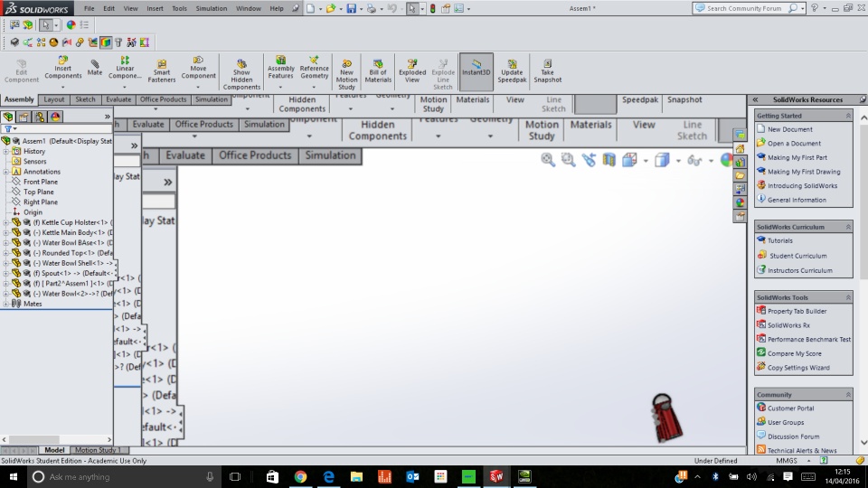868x488 pixels.
Task: Collapse the Getting Started section
Action: [x=847, y=116]
